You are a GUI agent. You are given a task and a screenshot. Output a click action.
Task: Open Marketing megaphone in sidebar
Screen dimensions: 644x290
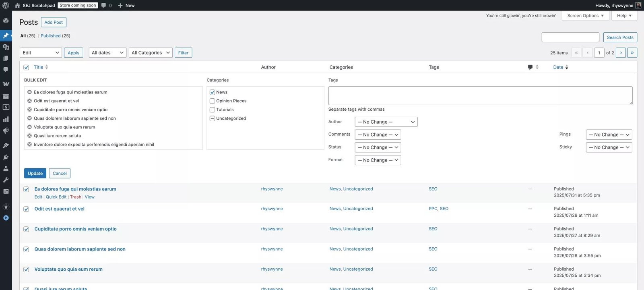tap(6, 130)
